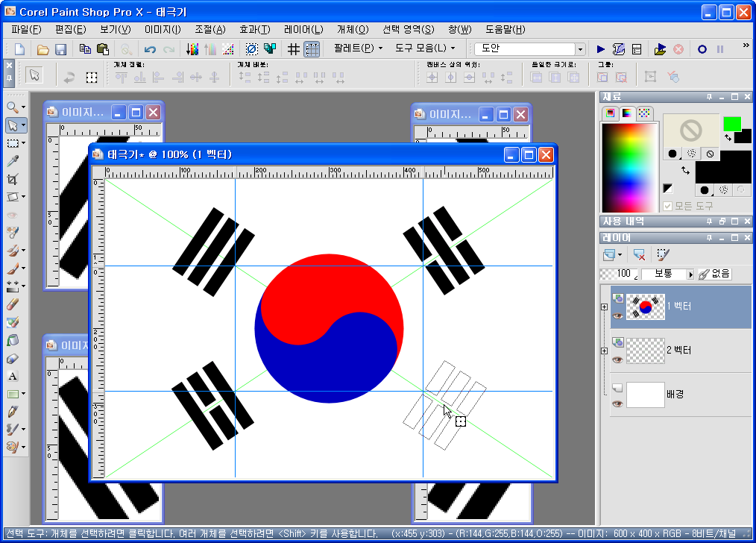756x543 pixels.
Task: Select the Dropper tool
Action: (x=12, y=160)
